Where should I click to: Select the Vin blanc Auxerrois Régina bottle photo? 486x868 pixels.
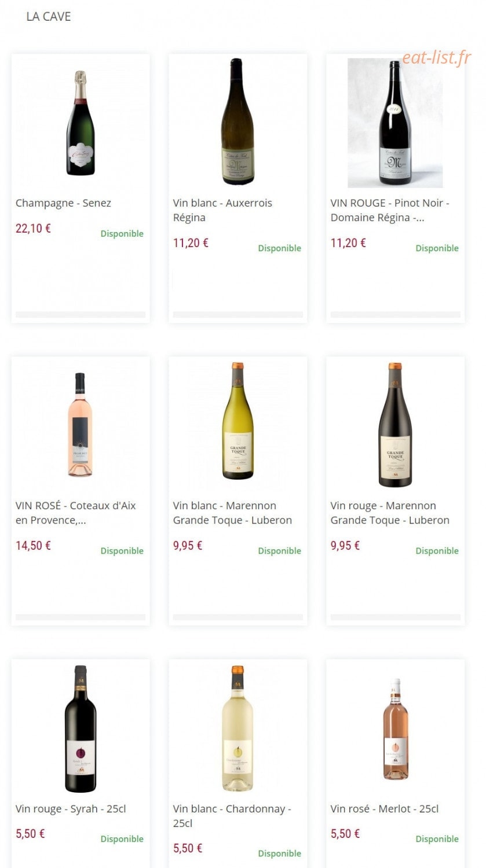coord(238,123)
